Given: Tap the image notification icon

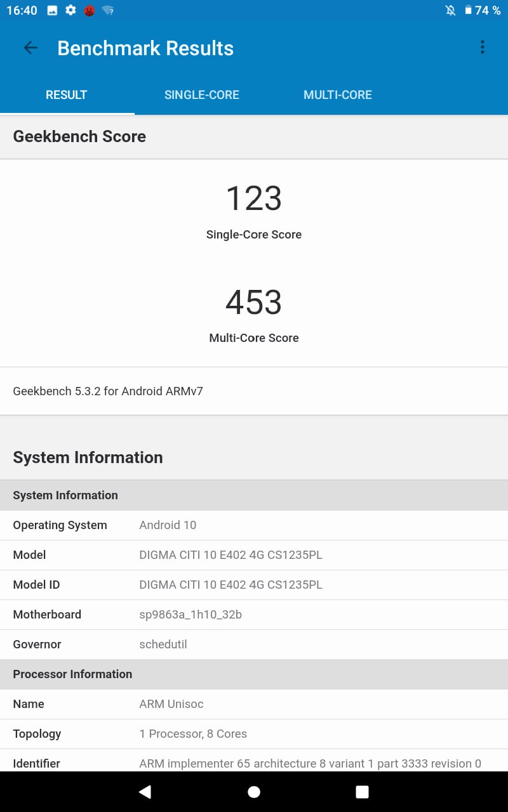Looking at the screenshot, I should click(x=52, y=10).
